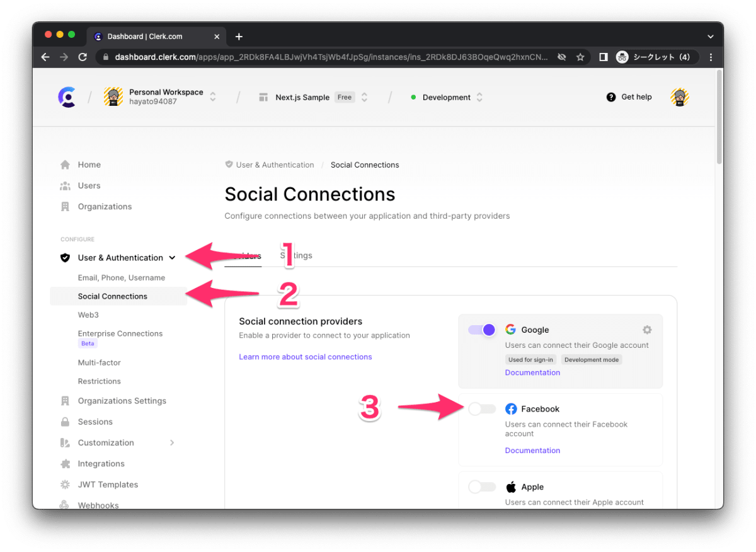756x552 pixels.
Task: Click the Organizations Settings building icon
Action: pyautogui.click(x=65, y=401)
